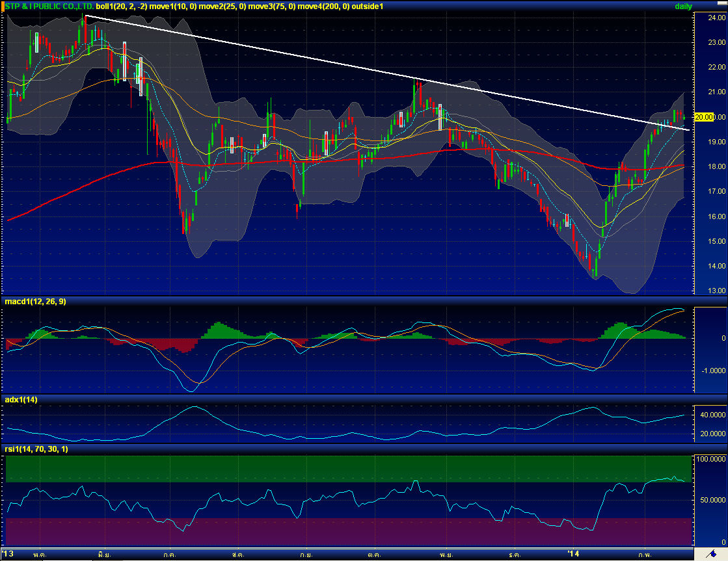Click the 15.00 price axis label

(716, 241)
